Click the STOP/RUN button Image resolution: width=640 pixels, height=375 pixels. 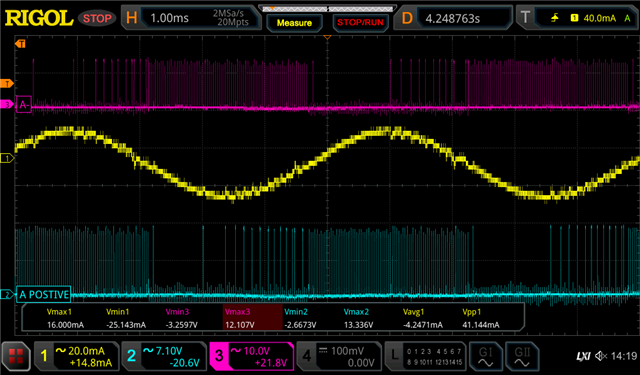[360, 23]
